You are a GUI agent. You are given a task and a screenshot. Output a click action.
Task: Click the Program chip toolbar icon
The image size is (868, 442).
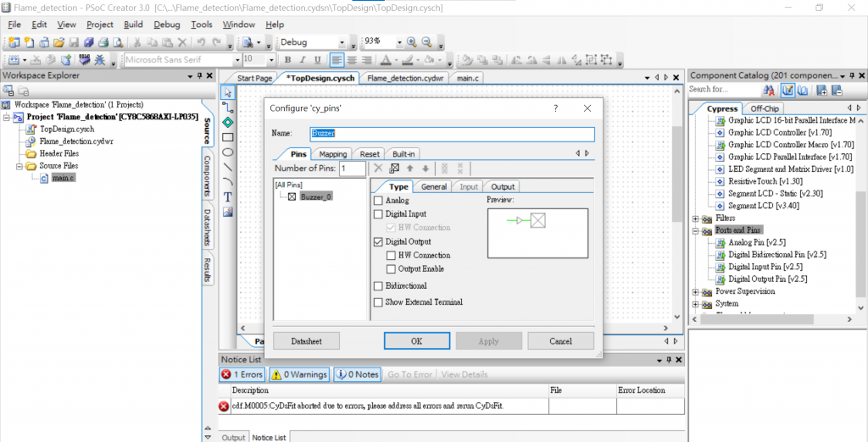(x=84, y=60)
